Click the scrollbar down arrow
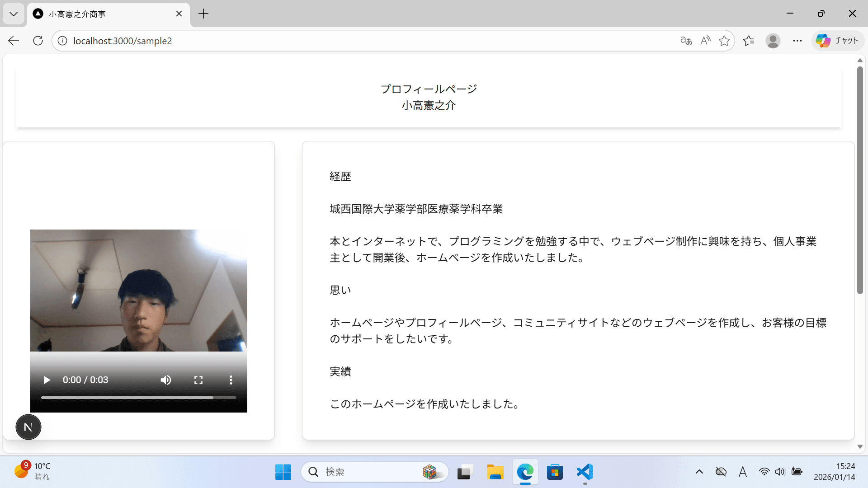 tap(860, 446)
